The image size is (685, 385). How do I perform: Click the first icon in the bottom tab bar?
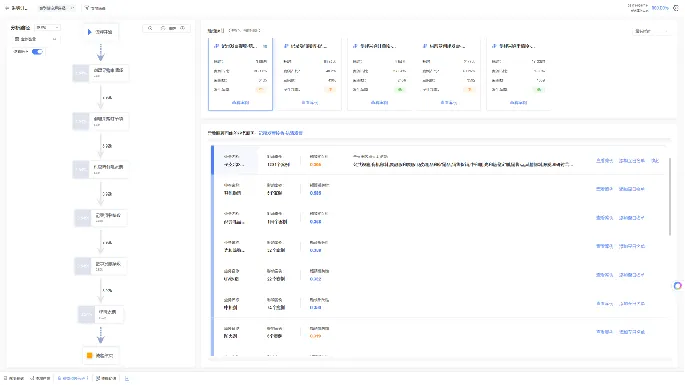click(6, 378)
